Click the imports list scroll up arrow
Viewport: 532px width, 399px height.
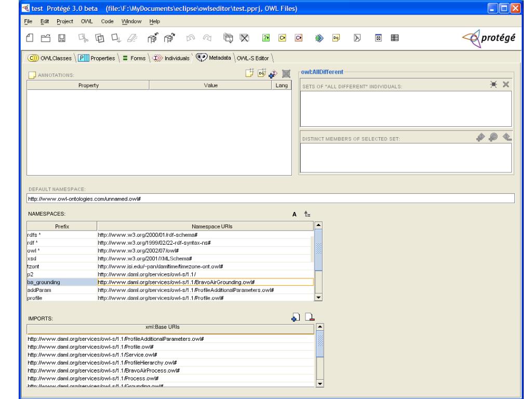320,327
